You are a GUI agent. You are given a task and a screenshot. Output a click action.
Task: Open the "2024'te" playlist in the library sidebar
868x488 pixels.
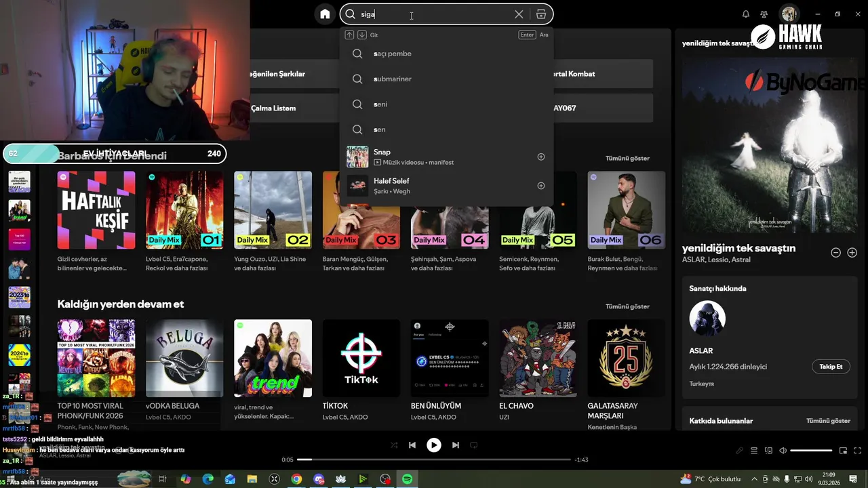coord(19,355)
